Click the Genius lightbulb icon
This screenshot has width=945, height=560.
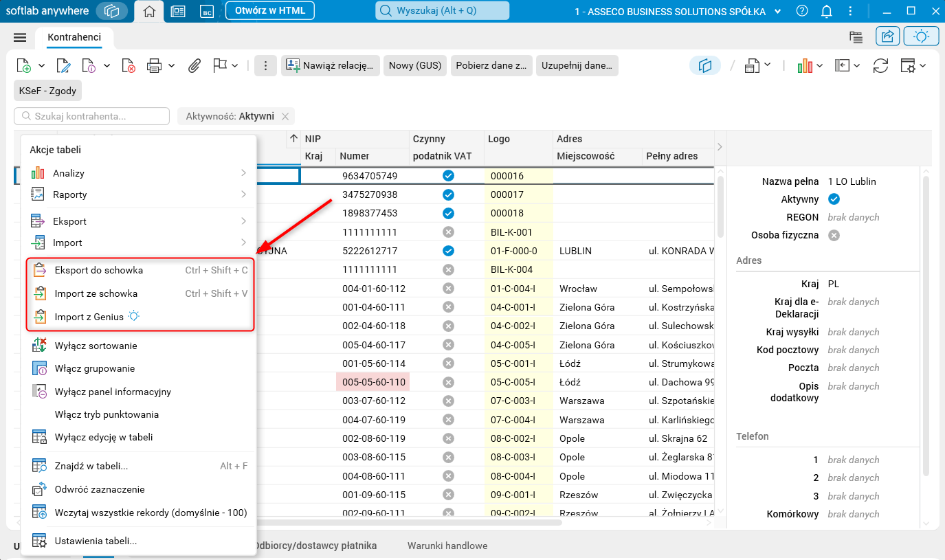coord(922,37)
